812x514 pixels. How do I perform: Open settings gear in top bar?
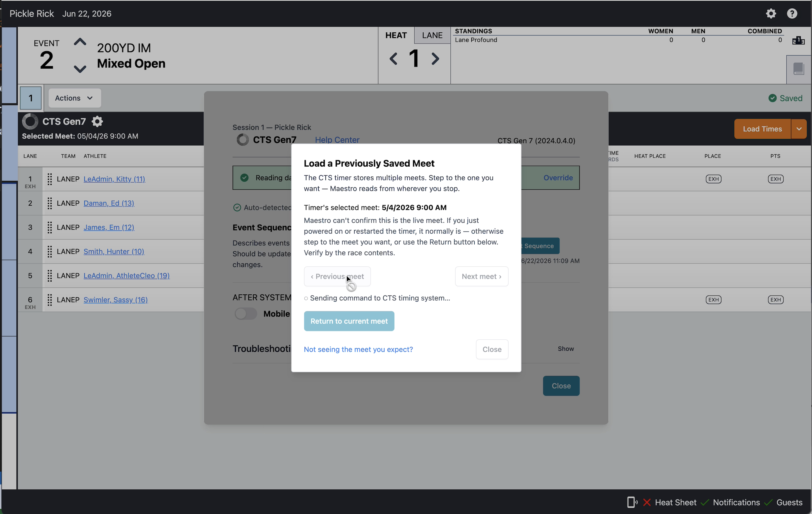tap(771, 13)
